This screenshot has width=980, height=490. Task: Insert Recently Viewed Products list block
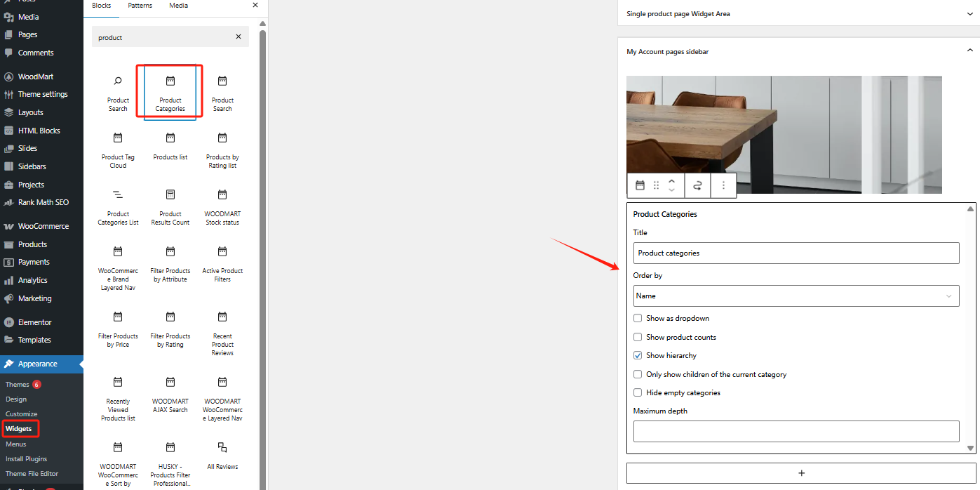tap(118, 399)
